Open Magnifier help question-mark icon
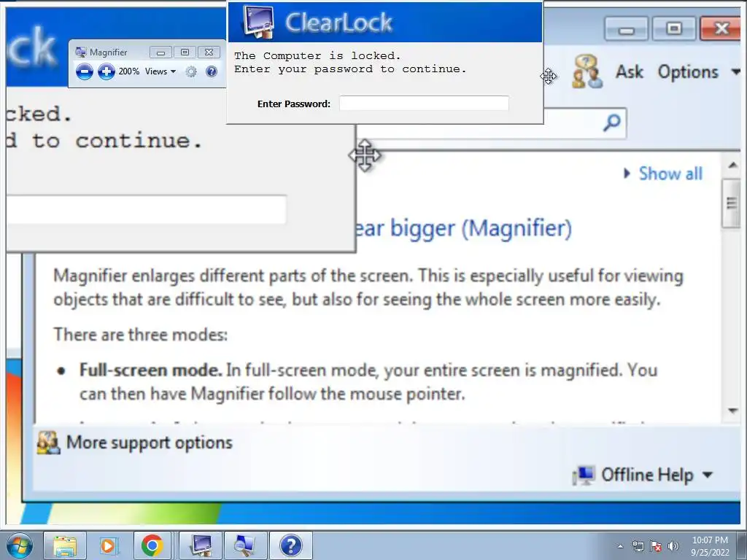The width and height of the screenshot is (747, 560). coord(212,71)
